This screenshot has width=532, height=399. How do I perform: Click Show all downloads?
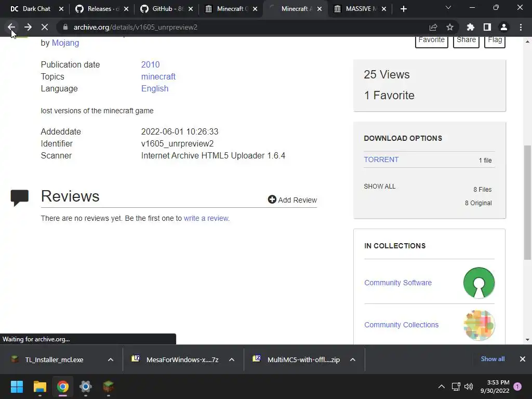(x=493, y=359)
